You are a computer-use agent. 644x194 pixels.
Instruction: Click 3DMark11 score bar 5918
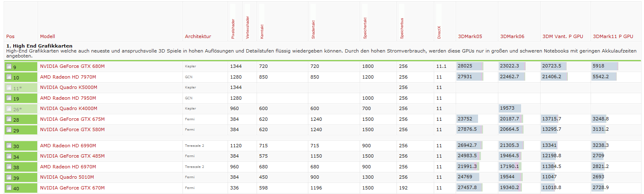tap(605, 66)
